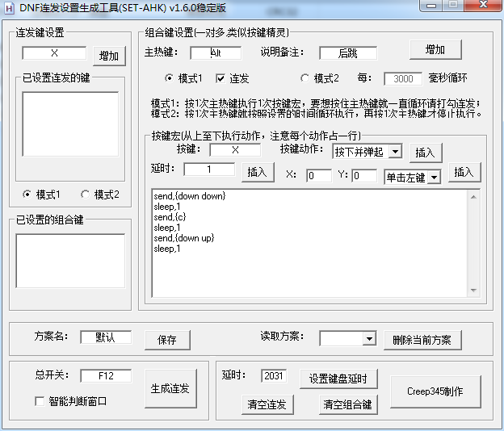The height and width of the screenshot is (431, 504).
Task: Click macro line 'send,{down down}'
Action: click(190, 196)
